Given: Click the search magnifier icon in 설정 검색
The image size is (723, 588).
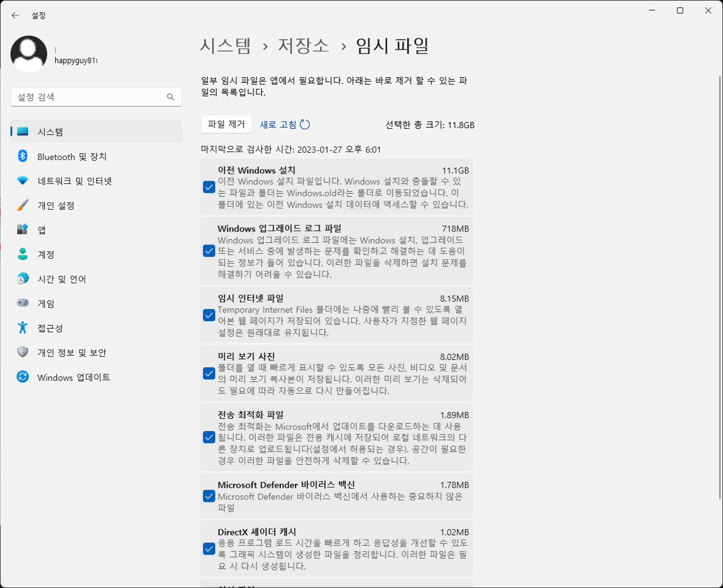Looking at the screenshot, I should 170,97.
